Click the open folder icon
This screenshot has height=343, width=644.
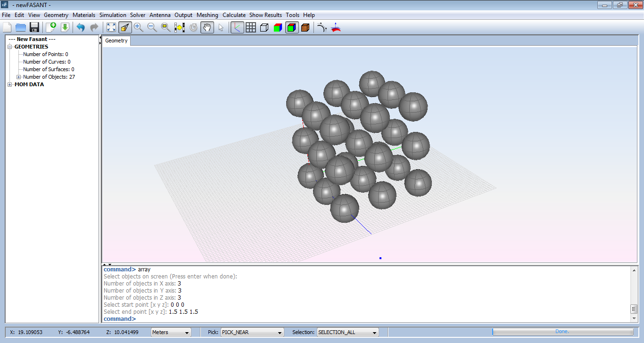[x=21, y=27]
